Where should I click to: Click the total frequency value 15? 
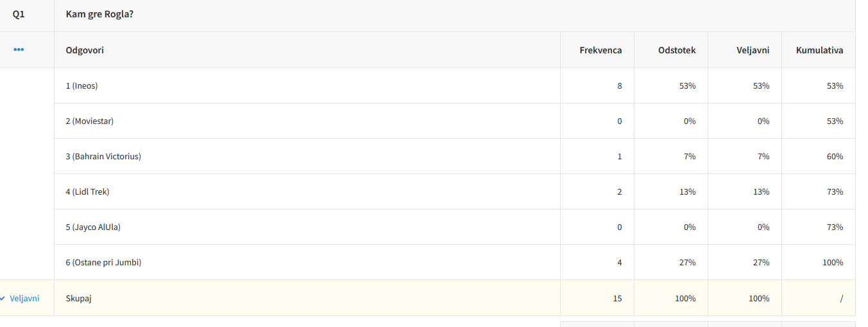617,299
